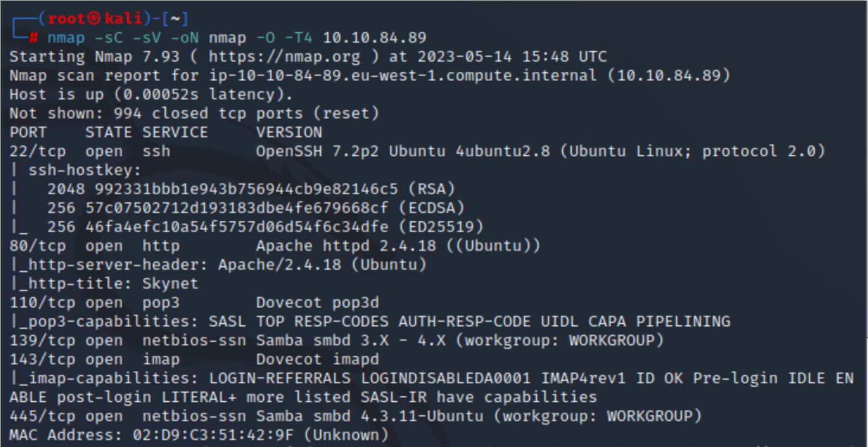Click the Skynet http-title value
Screen dimensions: 868x447
click(x=170, y=284)
